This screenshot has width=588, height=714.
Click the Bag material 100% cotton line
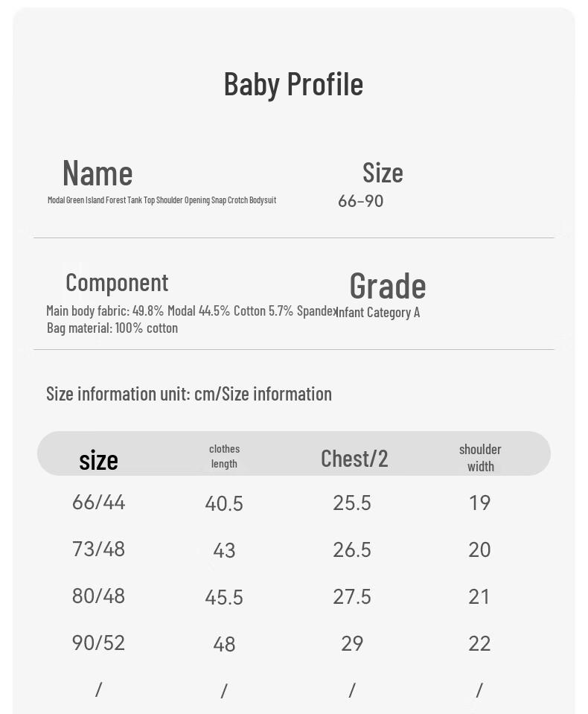click(112, 328)
